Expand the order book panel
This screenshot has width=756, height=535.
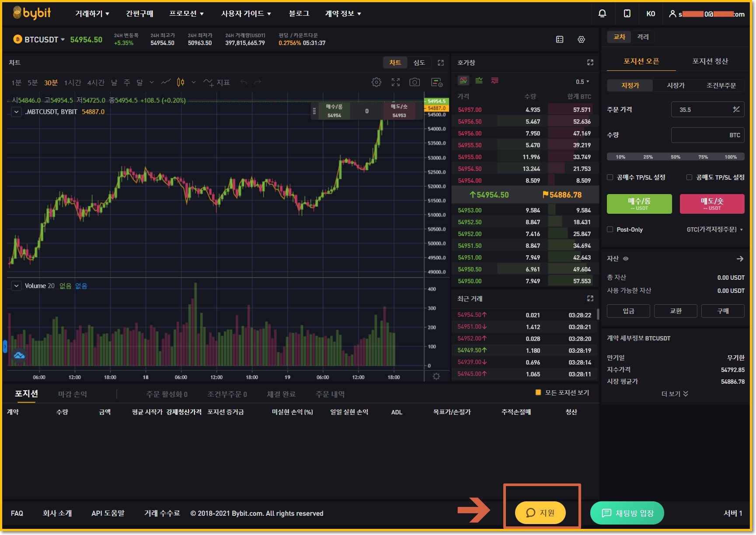[590, 63]
